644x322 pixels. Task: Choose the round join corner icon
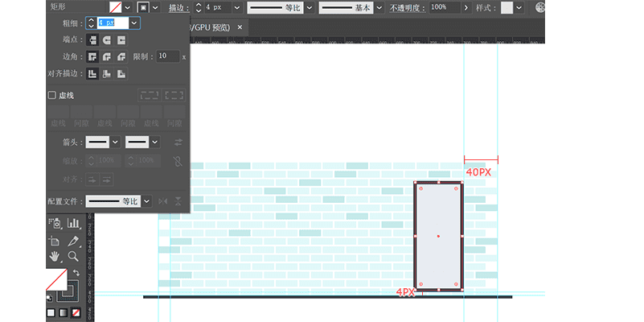click(x=107, y=56)
